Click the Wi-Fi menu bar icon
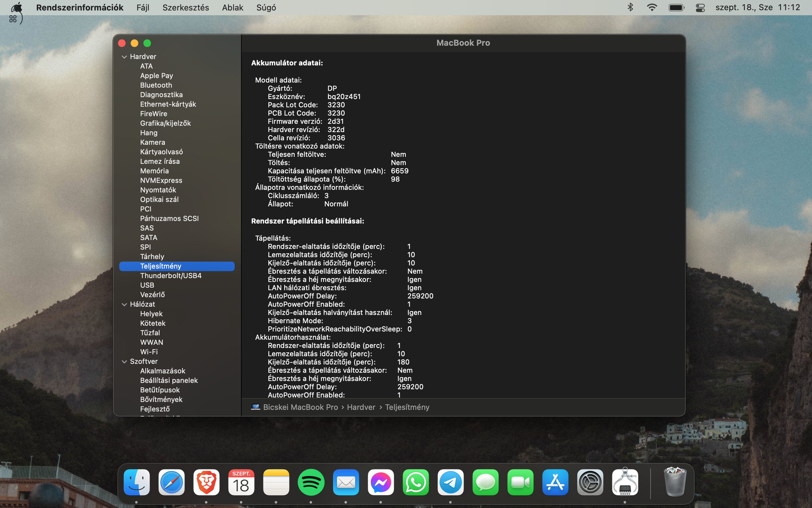This screenshot has height=508, width=812. 652,7
